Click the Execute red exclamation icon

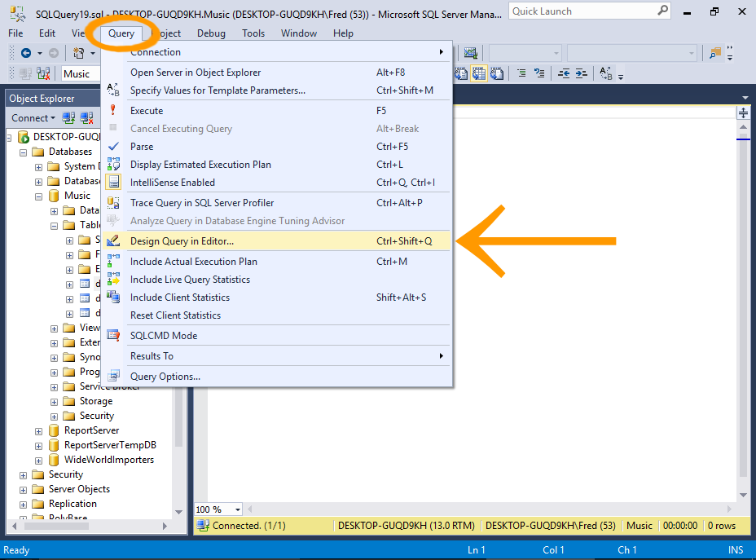pos(113,111)
